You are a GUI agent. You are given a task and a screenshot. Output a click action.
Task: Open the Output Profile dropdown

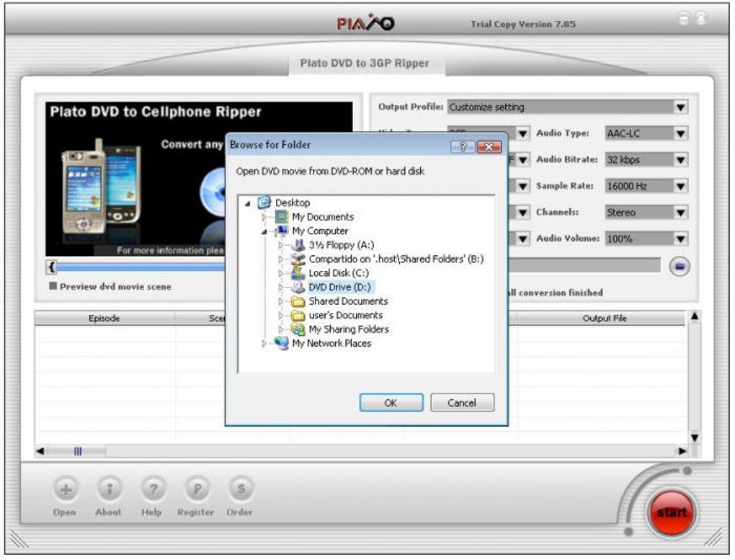tap(681, 107)
